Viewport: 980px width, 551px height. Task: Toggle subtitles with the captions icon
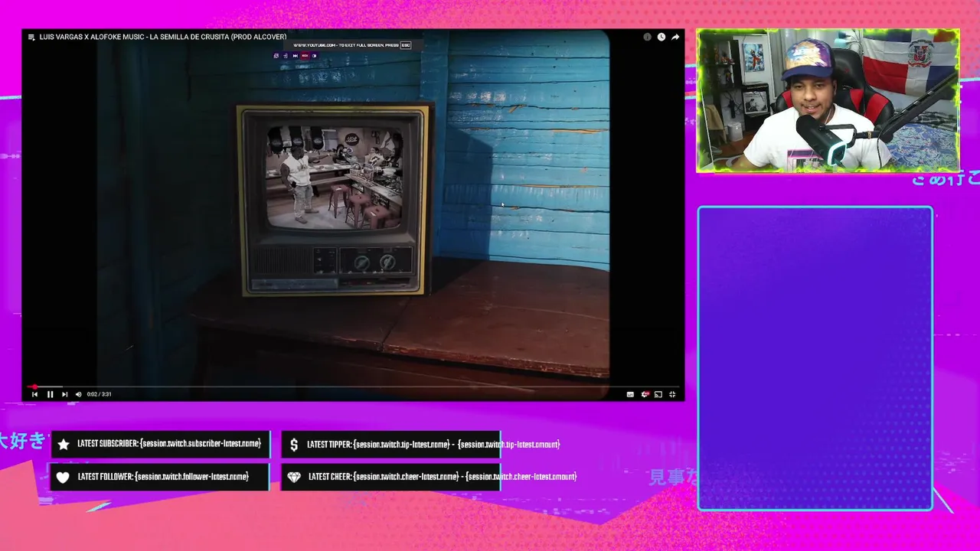click(630, 394)
